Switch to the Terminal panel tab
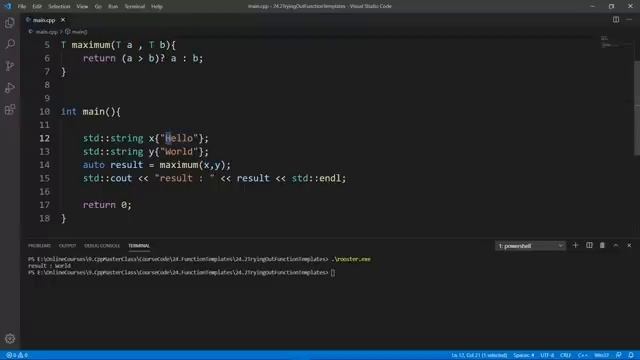This screenshot has width=640, height=360. coord(139,246)
